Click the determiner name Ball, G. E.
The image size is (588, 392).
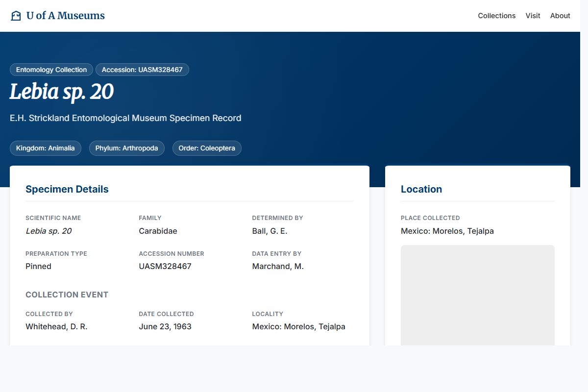point(270,231)
